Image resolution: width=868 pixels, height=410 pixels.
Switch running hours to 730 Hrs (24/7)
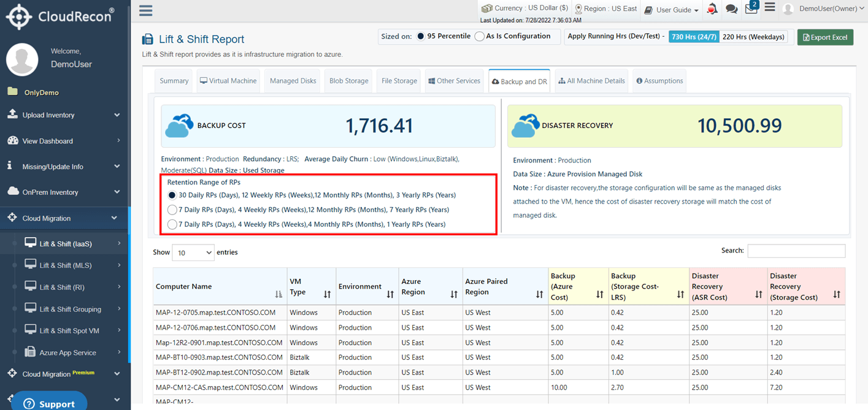tap(693, 37)
